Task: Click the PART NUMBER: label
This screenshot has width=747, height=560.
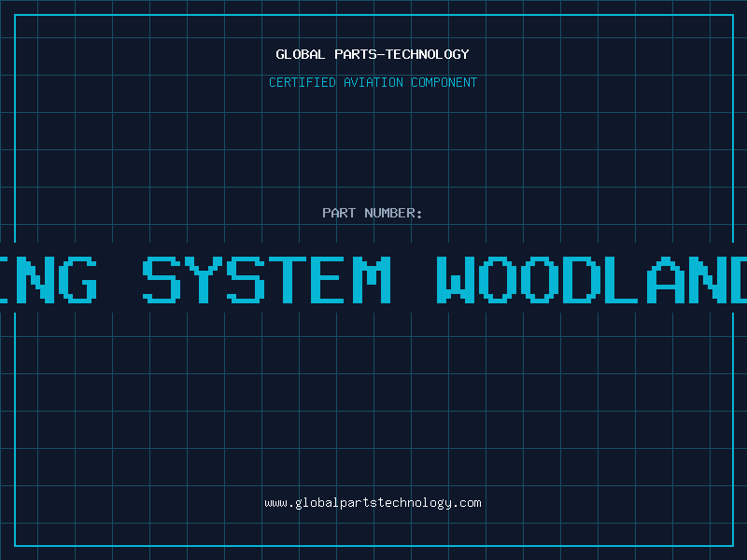Action: [x=373, y=213]
